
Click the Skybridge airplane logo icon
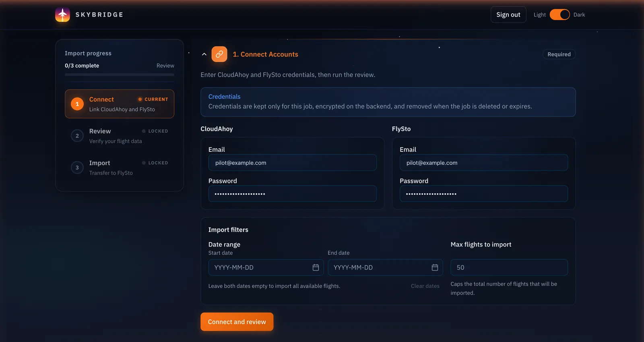(x=62, y=15)
